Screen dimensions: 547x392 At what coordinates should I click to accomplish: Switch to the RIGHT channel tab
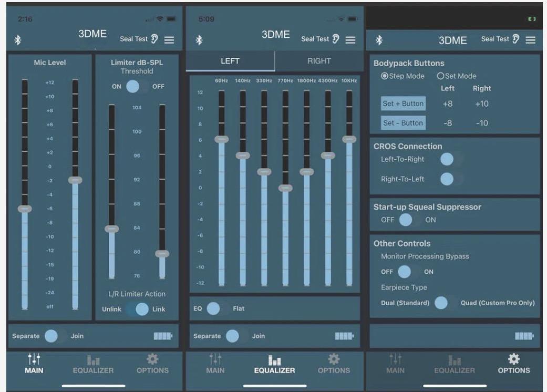coord(319,61)
